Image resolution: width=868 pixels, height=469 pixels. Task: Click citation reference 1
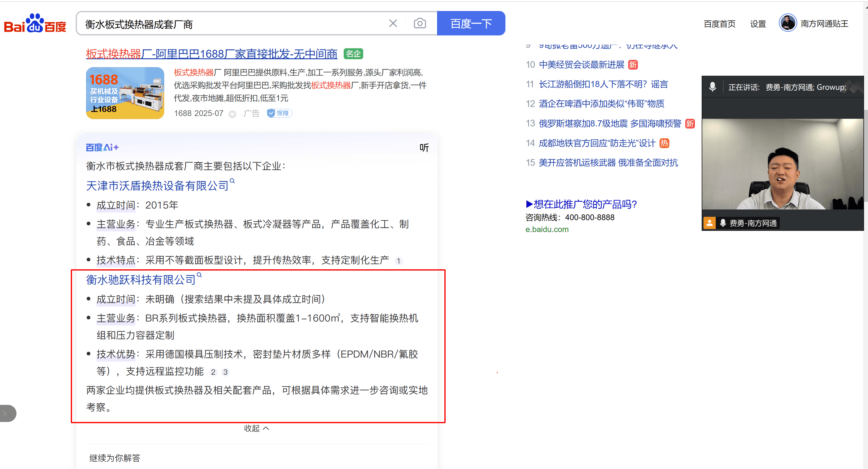(398, 261)
